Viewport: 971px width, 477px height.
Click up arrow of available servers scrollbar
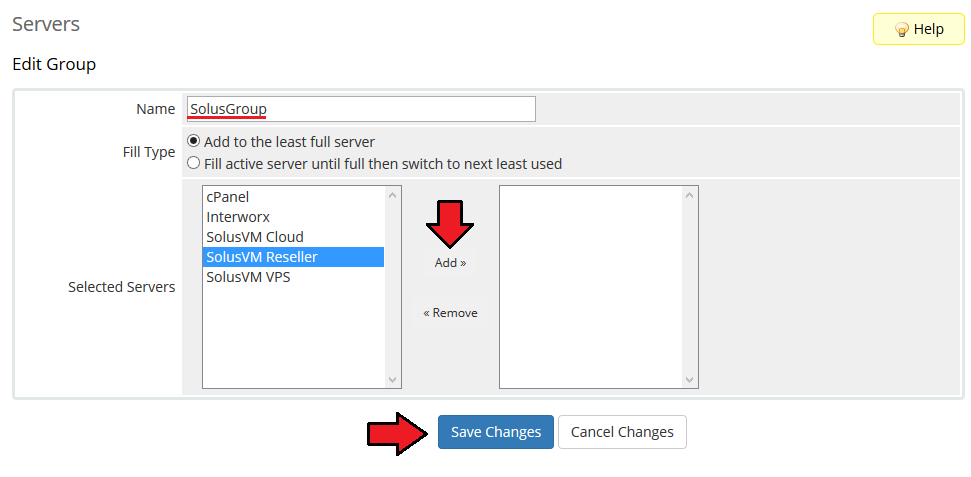[393, 195]
